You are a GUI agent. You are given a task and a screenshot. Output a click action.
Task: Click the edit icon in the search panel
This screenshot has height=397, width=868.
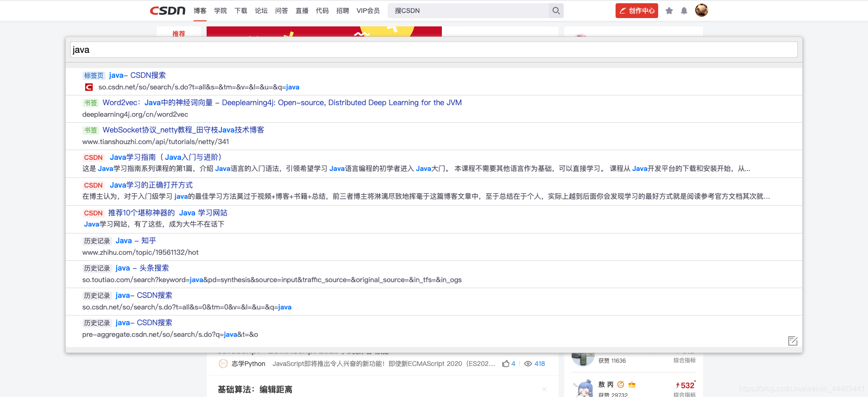coord(793,341)
